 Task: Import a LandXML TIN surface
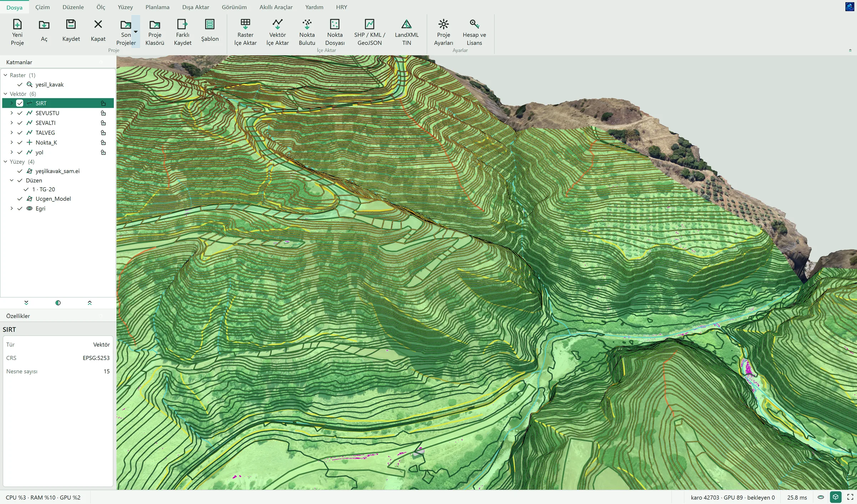point(406,32)
